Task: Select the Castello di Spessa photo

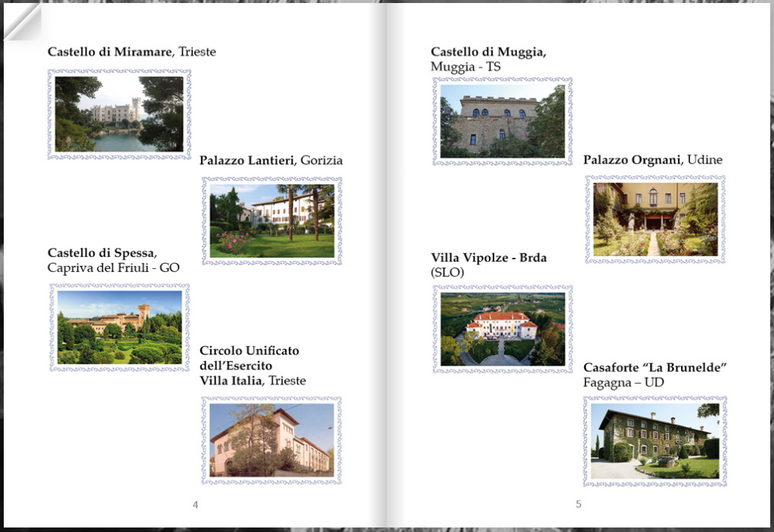Action: [119, 328]
